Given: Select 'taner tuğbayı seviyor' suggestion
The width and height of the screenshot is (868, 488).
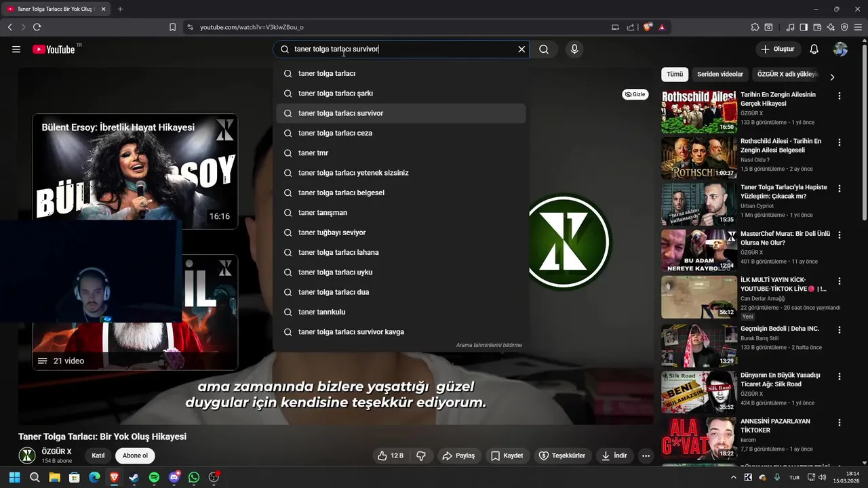Looking at the screenshot, I should pyautogui.click(x=401, y=232).
